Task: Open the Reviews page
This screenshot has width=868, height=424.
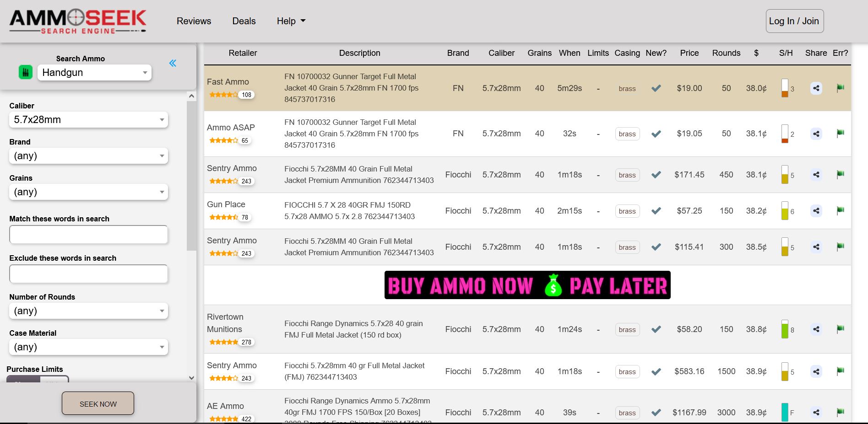Action: [x=194, y=21]
